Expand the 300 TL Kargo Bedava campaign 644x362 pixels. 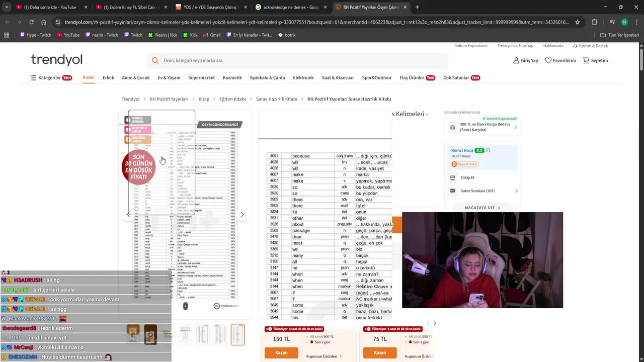coord(515,127)
